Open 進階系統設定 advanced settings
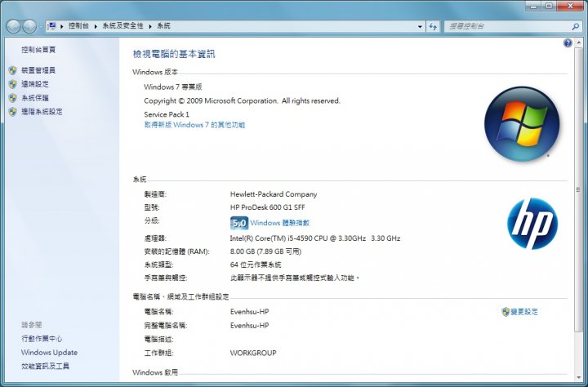Image resolution: width=588 pixels, height=387 pixels. click(x=42, y=112)
